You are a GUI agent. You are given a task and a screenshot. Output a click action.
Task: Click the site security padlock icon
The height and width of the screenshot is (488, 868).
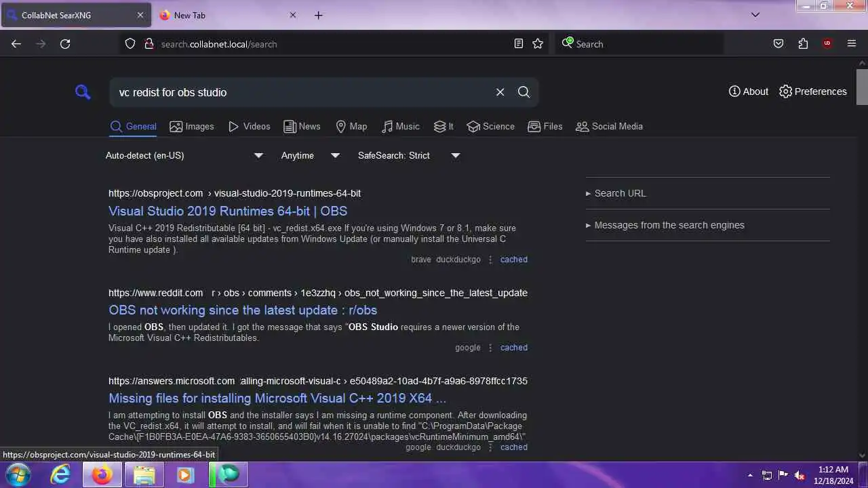(149, 44)
